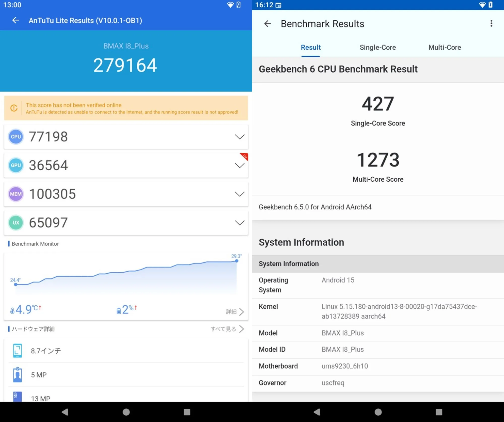
Task: Tap the 5 MP front camera icon
Action: click(x=17, y=375)
